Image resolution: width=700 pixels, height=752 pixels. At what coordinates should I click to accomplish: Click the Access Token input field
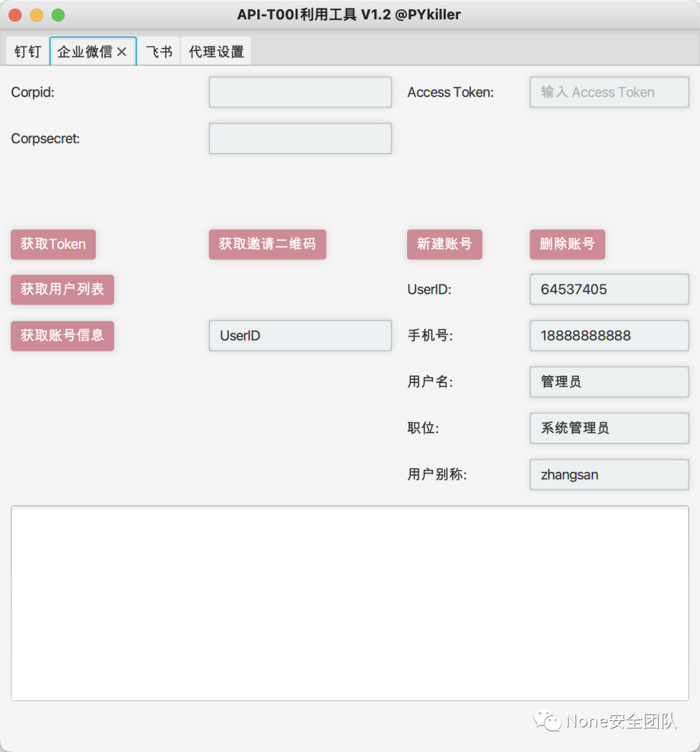point(609,92)
